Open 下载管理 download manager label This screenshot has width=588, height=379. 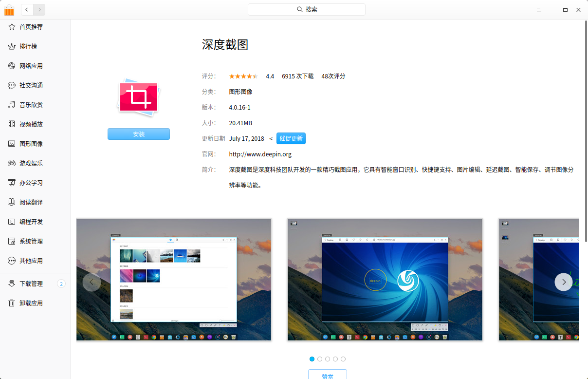31,284
